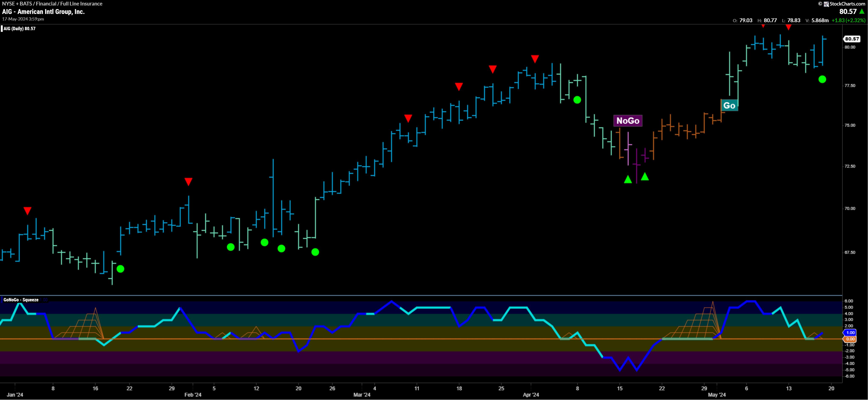Click the green up arrow beside 80.57
This screenshot has height=400, width=868.
(x=862, y=11)
